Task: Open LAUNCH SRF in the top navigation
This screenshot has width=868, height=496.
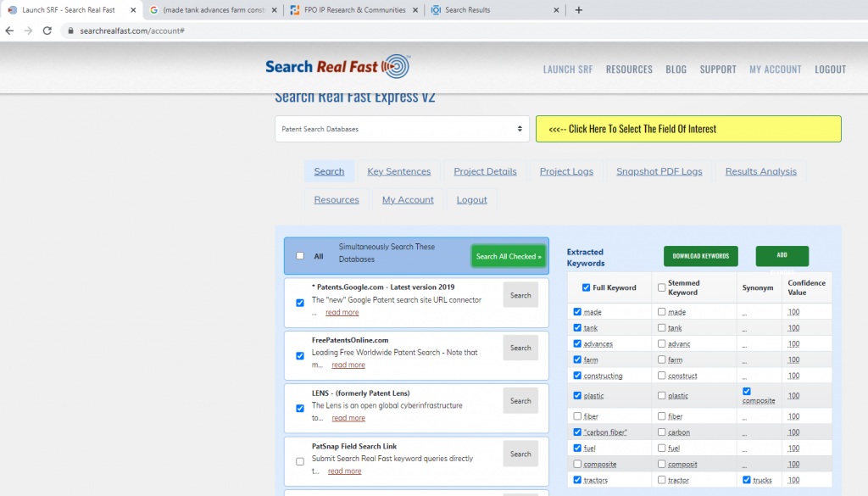Action: pos(567,70)
